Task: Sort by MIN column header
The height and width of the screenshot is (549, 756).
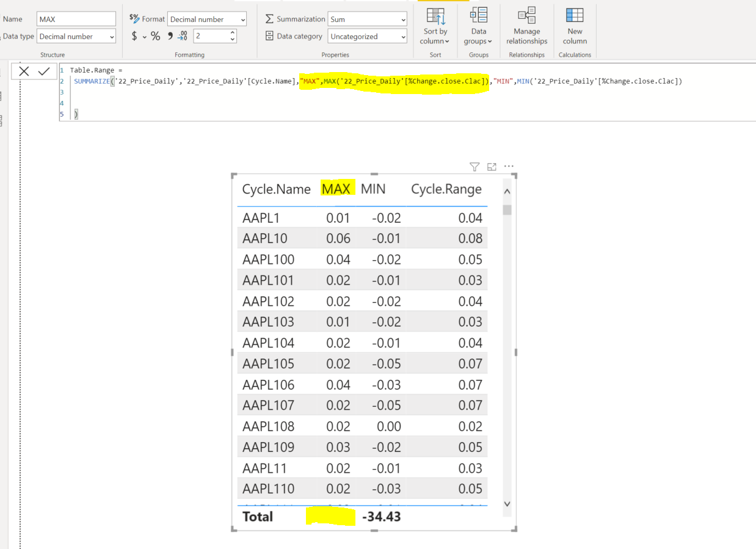Action: 373,189
